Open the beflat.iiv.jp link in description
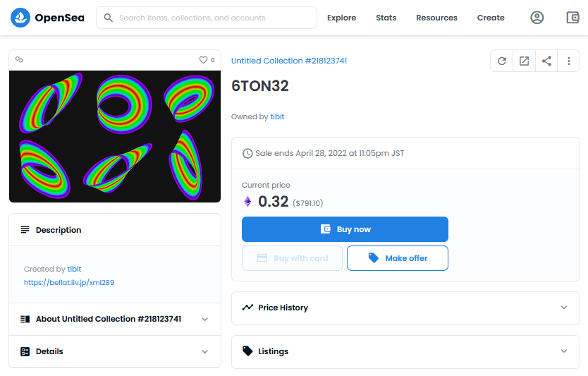Screen dimensions: 588x376 pyautogui.click(x=69, y=282)
